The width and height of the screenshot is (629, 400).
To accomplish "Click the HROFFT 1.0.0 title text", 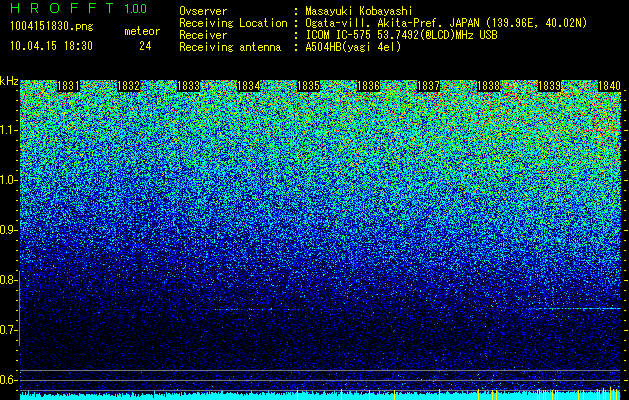I will coord(78,8).
